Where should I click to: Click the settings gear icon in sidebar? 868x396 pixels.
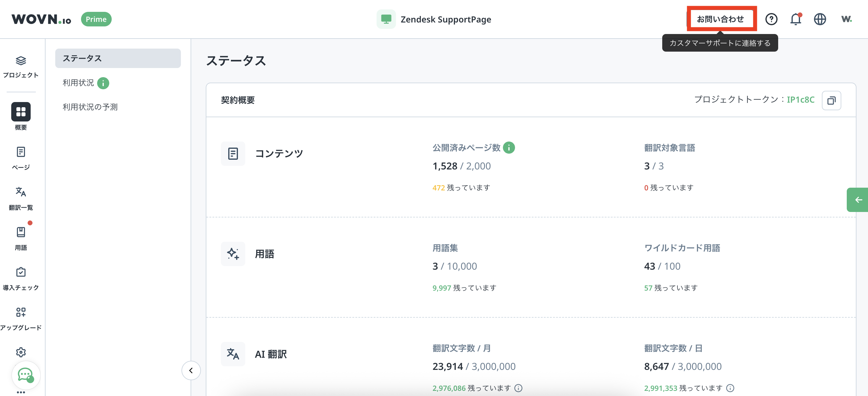[21, 352]
